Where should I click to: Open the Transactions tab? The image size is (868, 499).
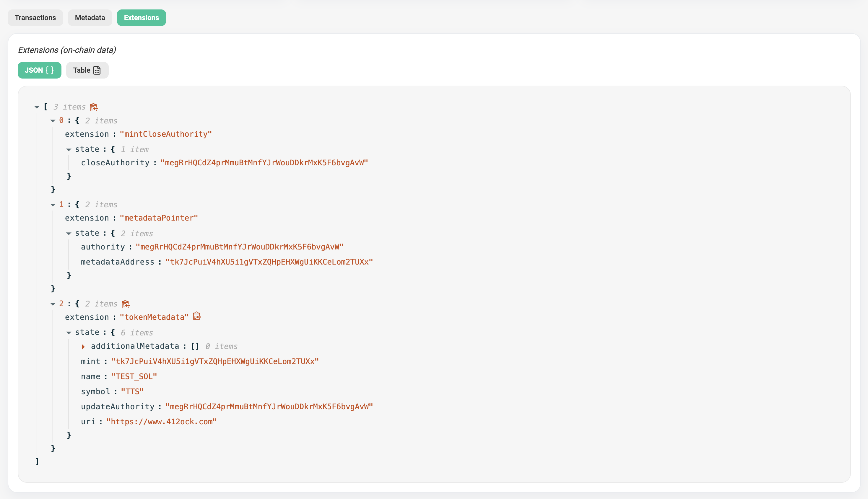tap(35, 18)
